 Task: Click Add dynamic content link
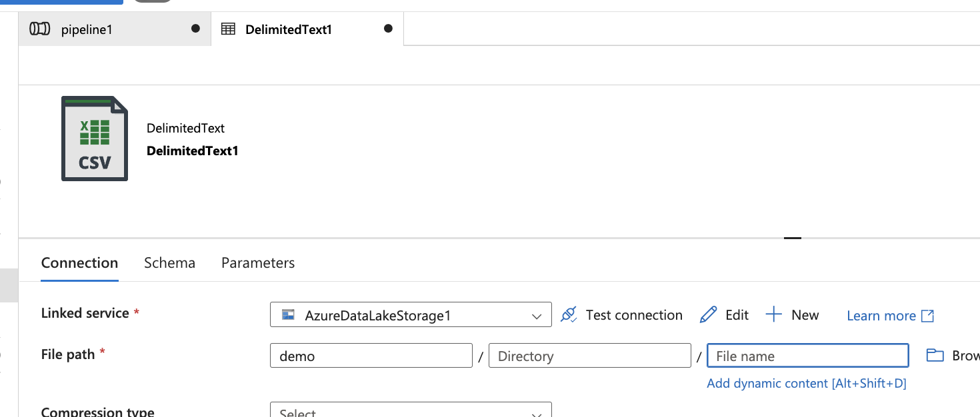pyautogui.click(x=807, y=383)
